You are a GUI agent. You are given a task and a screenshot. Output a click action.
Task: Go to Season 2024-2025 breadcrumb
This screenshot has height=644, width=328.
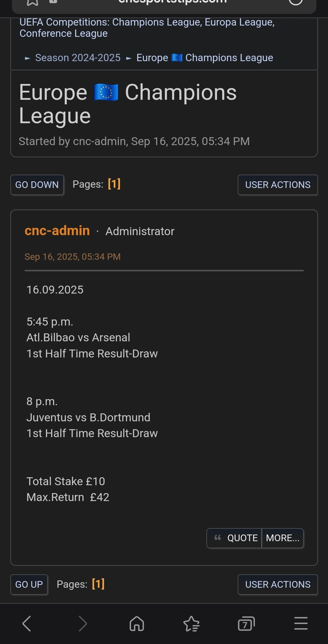[78, 58]
